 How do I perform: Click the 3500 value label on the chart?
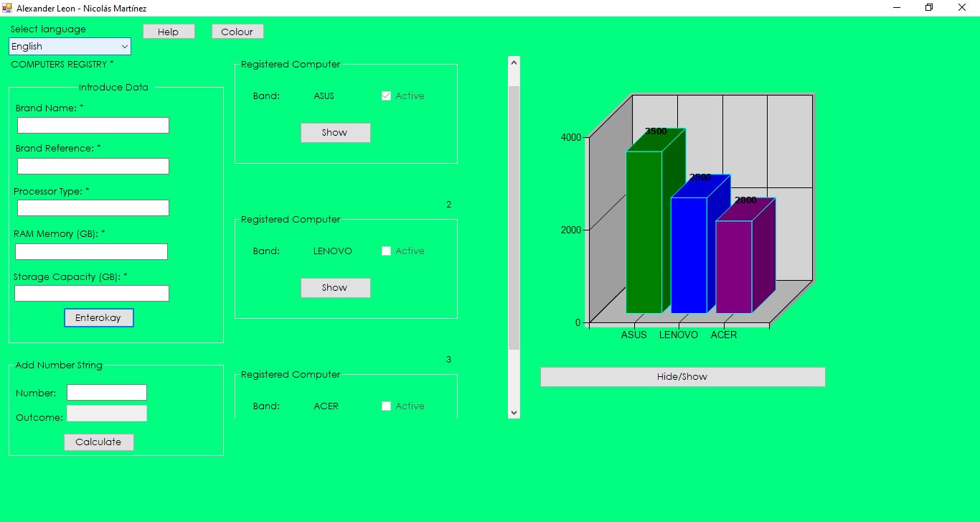click(656, 131)
